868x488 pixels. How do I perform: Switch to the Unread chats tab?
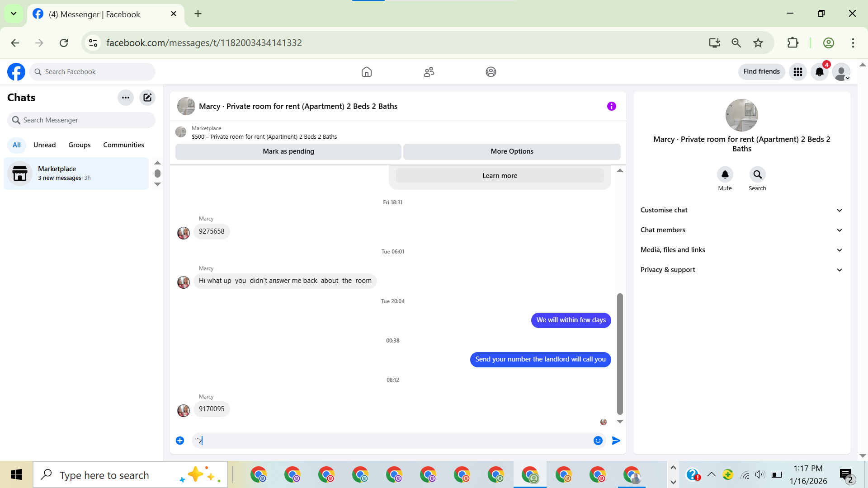tap(44, 145)
